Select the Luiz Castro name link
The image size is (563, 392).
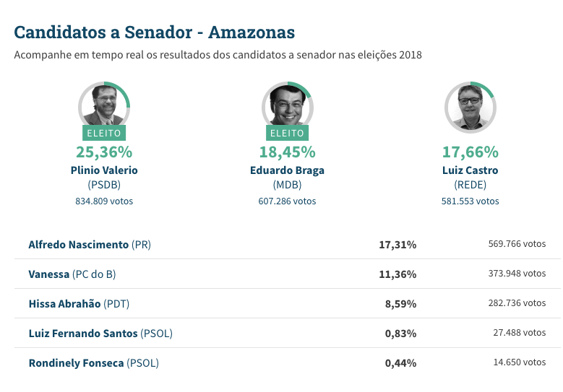point(470,170)
